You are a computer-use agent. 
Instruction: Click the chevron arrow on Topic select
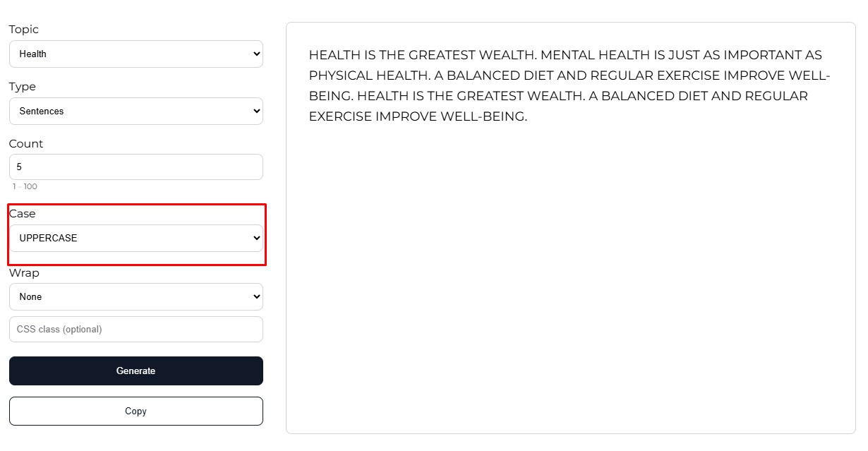[256, 54]
